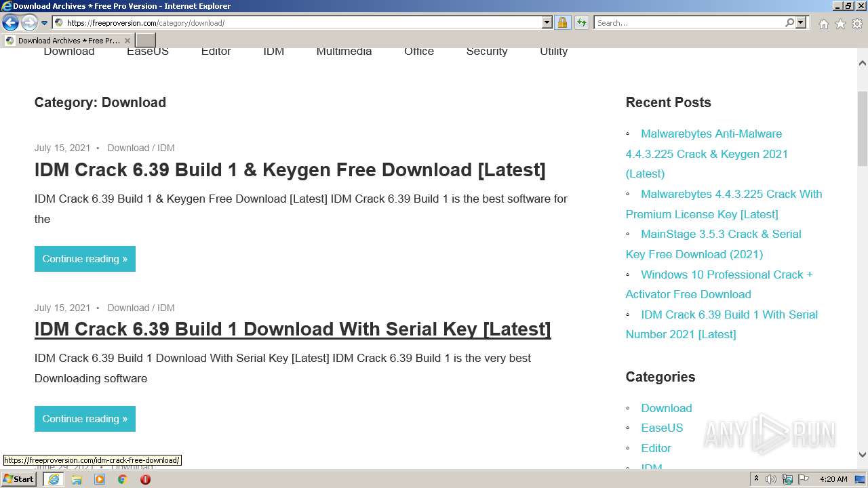Open the media player taskbar icon
868x488 pixels.
point(100,479)
